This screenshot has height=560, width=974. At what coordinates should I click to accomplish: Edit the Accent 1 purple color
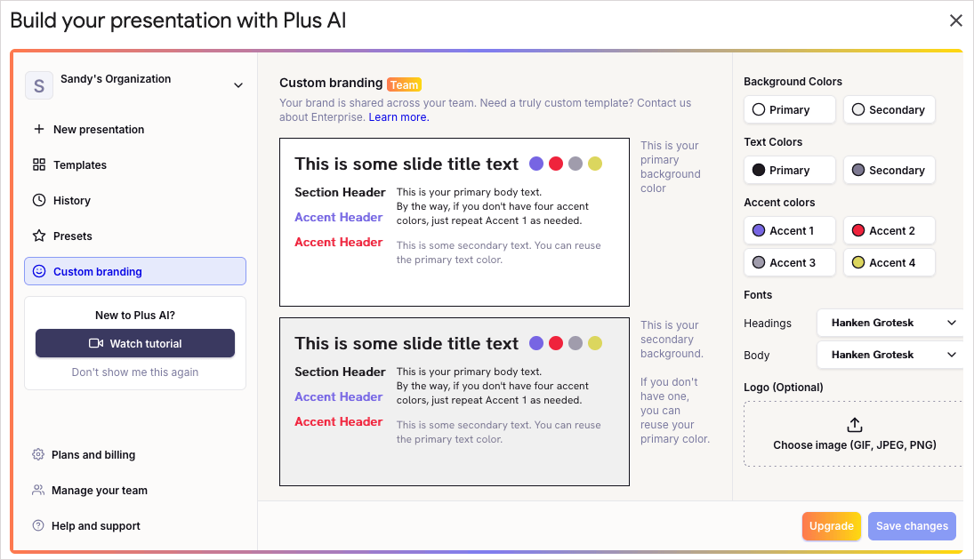[790, 230]
